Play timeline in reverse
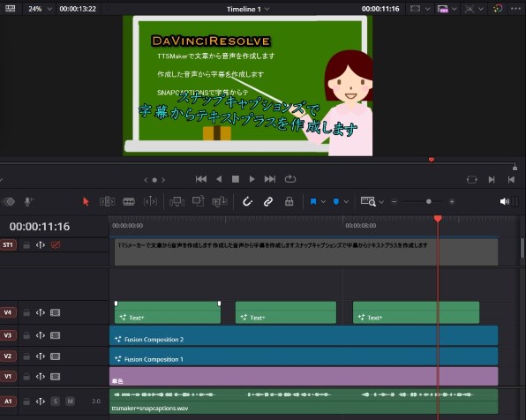The width and height of the screenshot is (526, 420). [219, 179]
